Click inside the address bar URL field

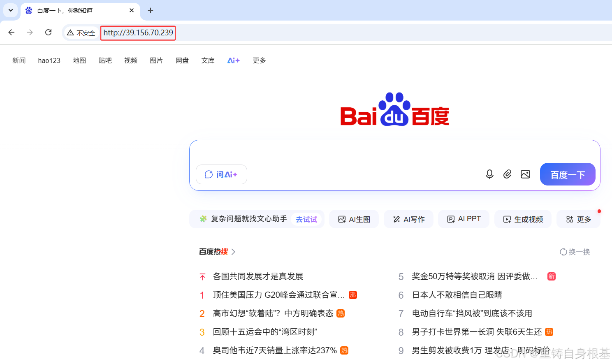pos(138,32)
